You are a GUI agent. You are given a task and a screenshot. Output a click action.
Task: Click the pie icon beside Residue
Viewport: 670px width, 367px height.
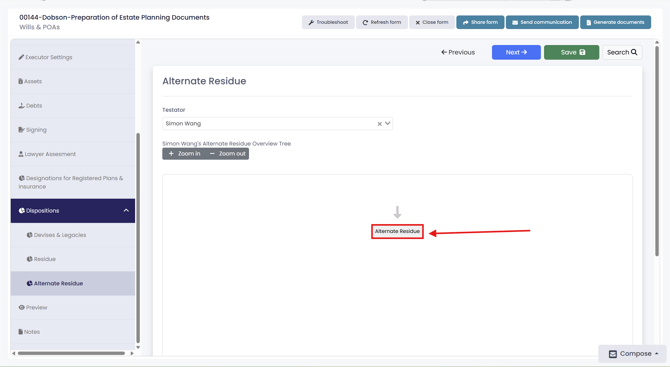[29, 259]
